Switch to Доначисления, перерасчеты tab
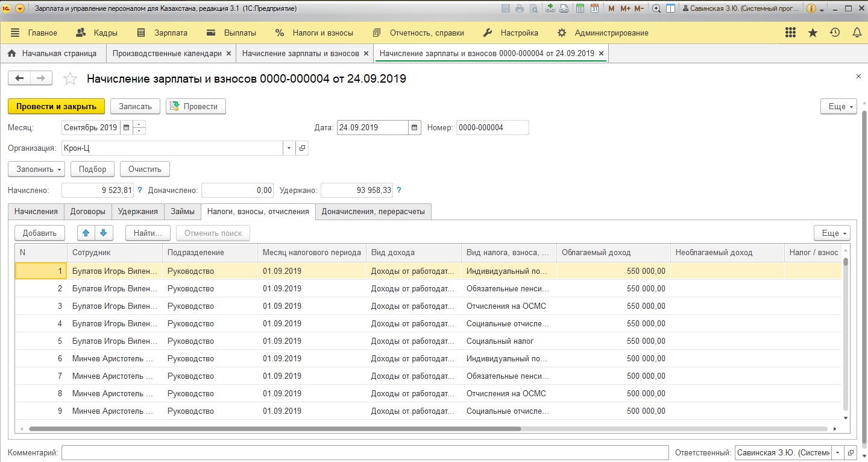 tap(374, 212)
